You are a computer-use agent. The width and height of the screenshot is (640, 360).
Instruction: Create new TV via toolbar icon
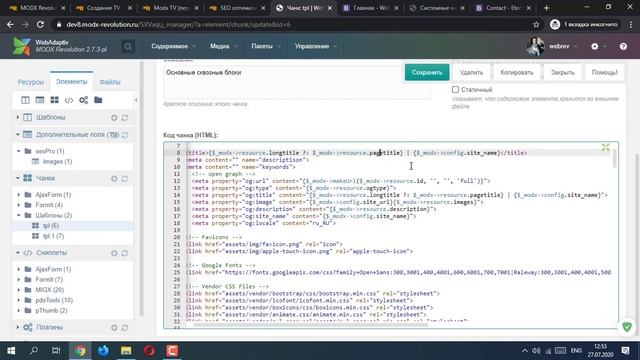click(40, 100)
